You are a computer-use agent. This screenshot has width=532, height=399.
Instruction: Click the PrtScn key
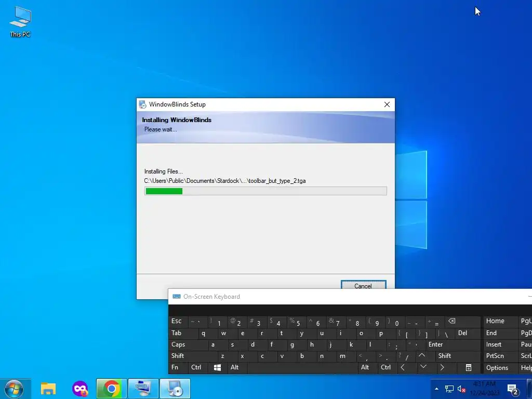[500, 356]
